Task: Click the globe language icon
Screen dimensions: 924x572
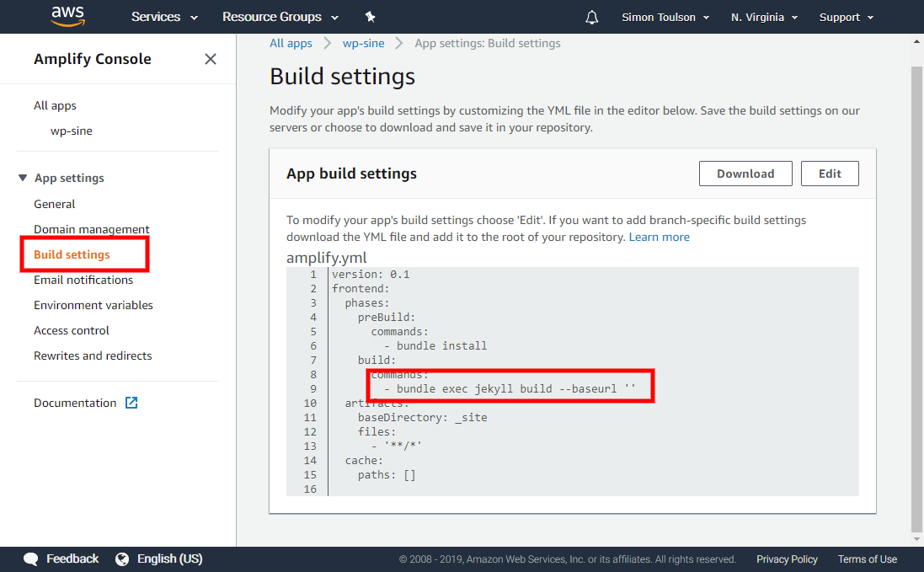Action: tap(122, 559)
